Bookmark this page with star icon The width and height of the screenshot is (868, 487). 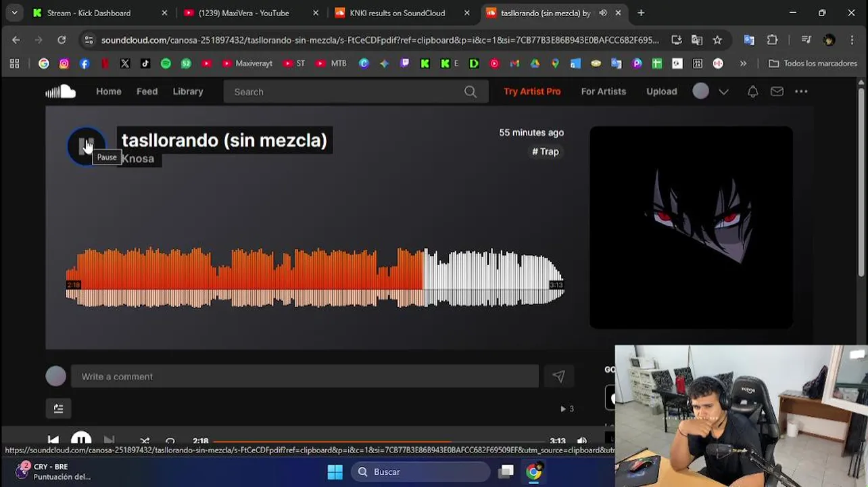click(x=717, y=40)
